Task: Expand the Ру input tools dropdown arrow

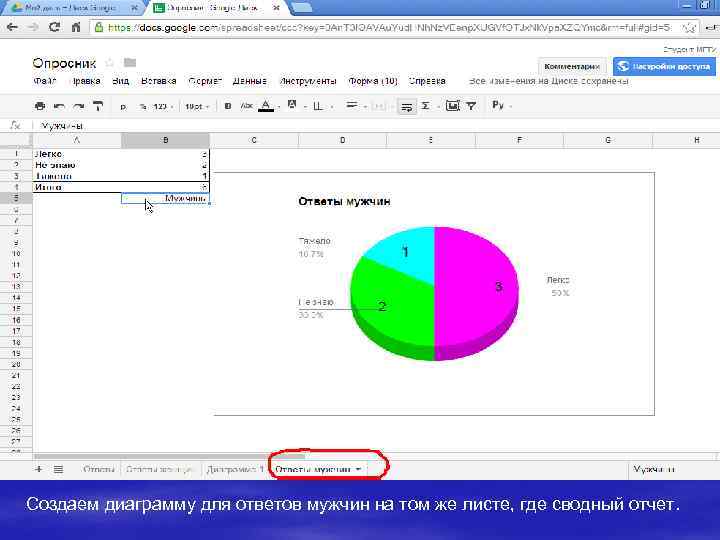Action: tap(510, 107)
